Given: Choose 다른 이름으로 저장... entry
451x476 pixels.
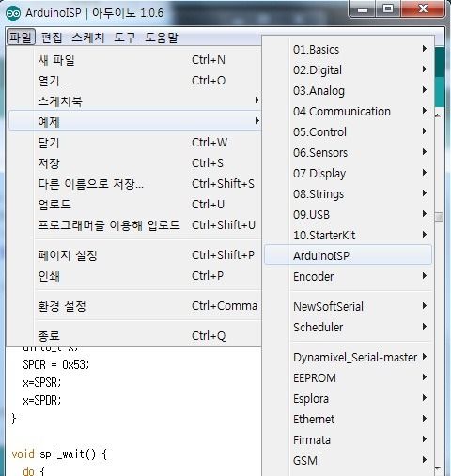Looking at the screenshot, I should [x=134, y=184].
